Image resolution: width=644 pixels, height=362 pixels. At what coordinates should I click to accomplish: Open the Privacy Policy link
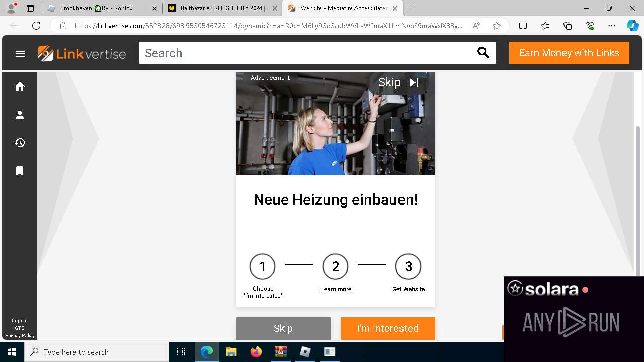pyautogui.click(x=20, y=335)
